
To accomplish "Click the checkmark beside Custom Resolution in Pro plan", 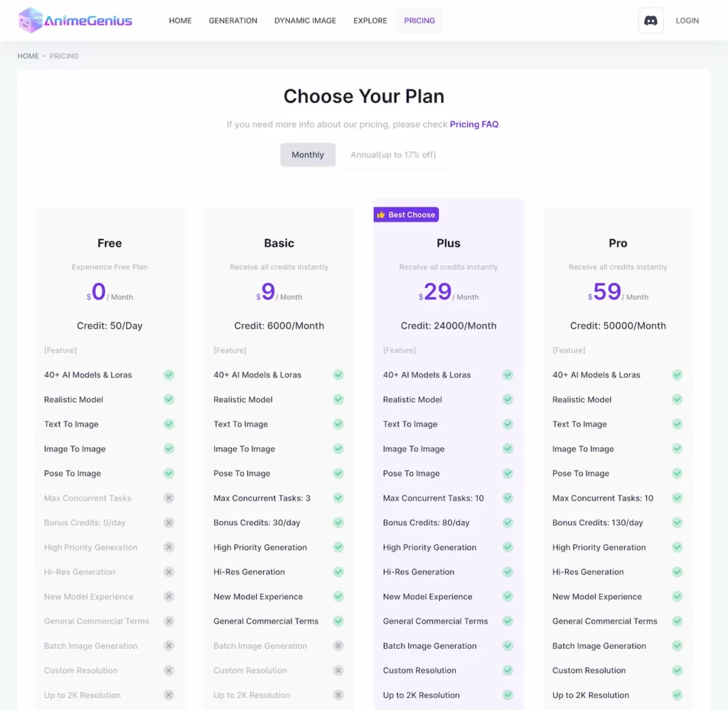I will point(677,670).
